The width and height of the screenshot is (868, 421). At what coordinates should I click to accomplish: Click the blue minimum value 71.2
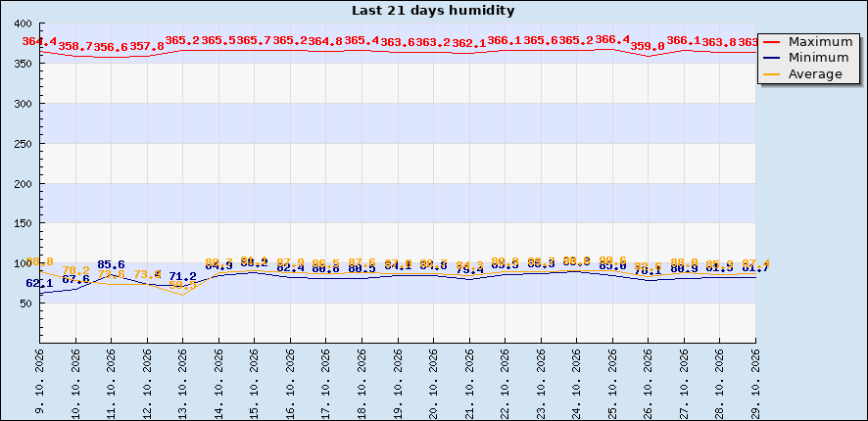[183, 277]
